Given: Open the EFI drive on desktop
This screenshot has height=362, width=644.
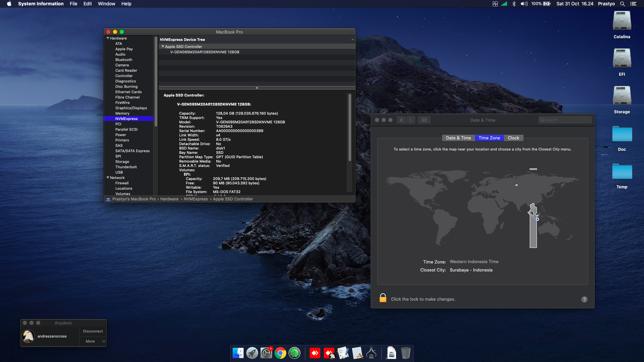Looking at the screenshot, I should click(x=622, y=58).
